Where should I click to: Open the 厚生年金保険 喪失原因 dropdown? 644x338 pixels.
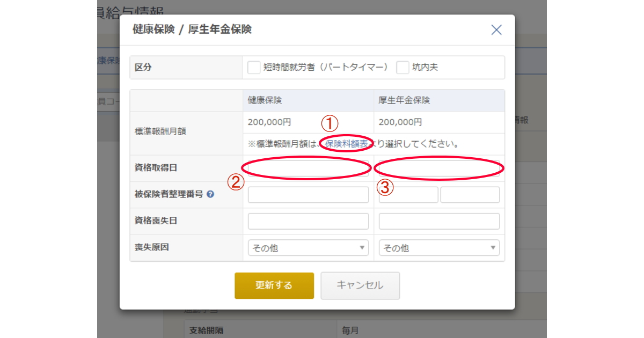click(x=439, y=248)
